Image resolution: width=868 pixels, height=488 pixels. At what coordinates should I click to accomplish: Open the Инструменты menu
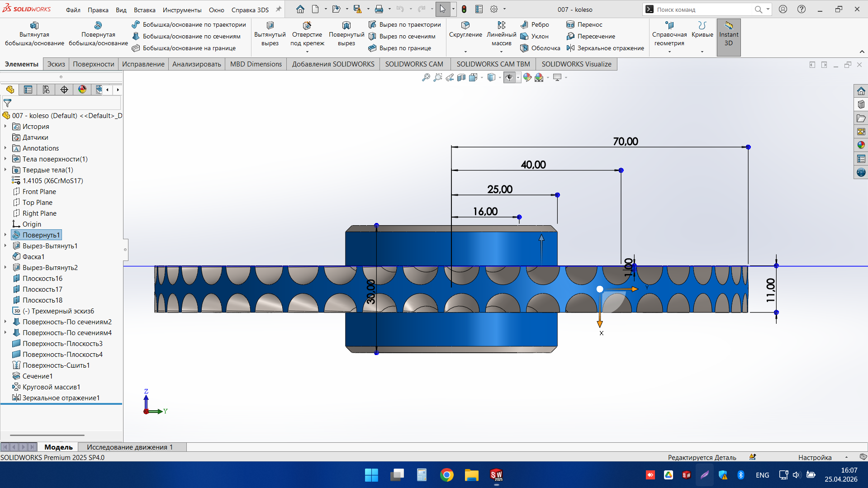pyautogui.click(x=182, y=9)
